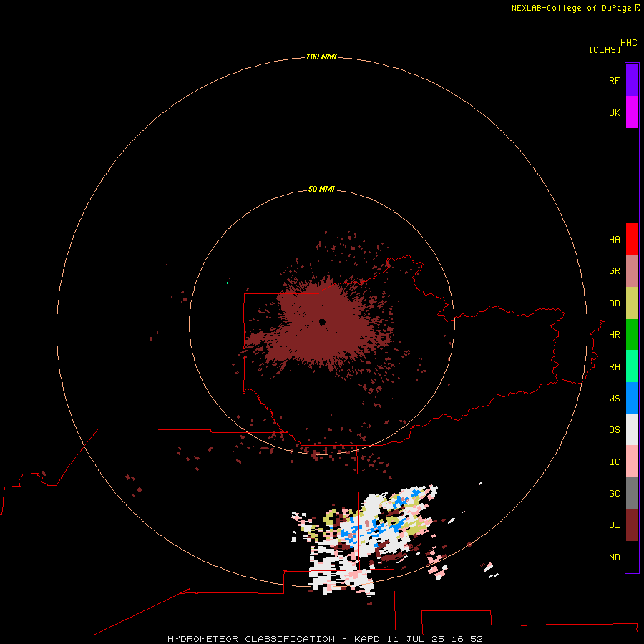Select the BD yellow legend block

[x=632, y=303]
